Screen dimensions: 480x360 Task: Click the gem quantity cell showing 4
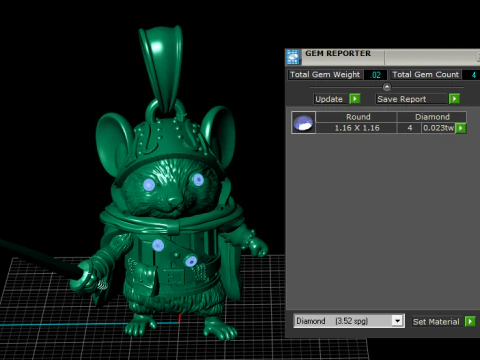click(410, 128)
